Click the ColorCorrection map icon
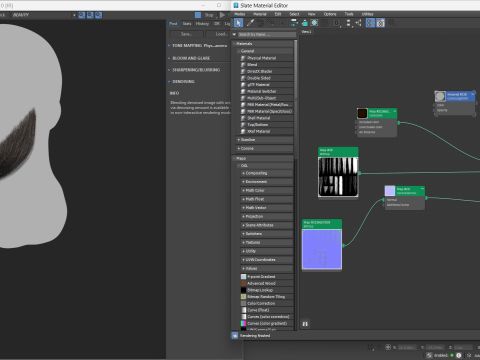 click(243, 303)
